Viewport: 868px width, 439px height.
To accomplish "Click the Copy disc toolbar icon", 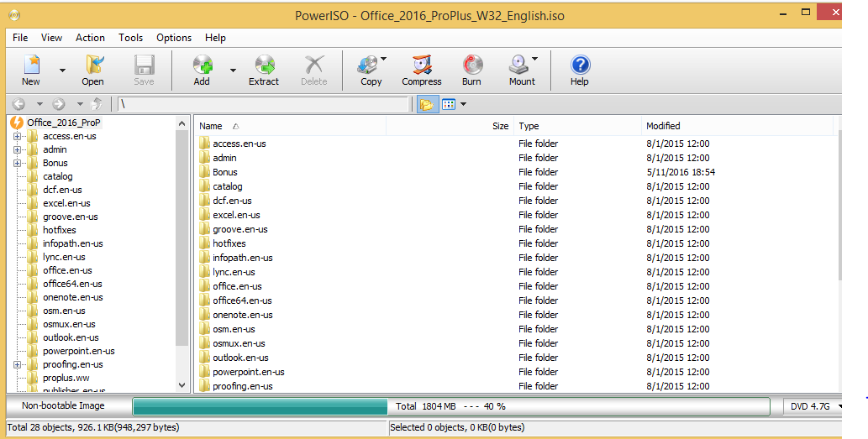I will coord(367,65).
